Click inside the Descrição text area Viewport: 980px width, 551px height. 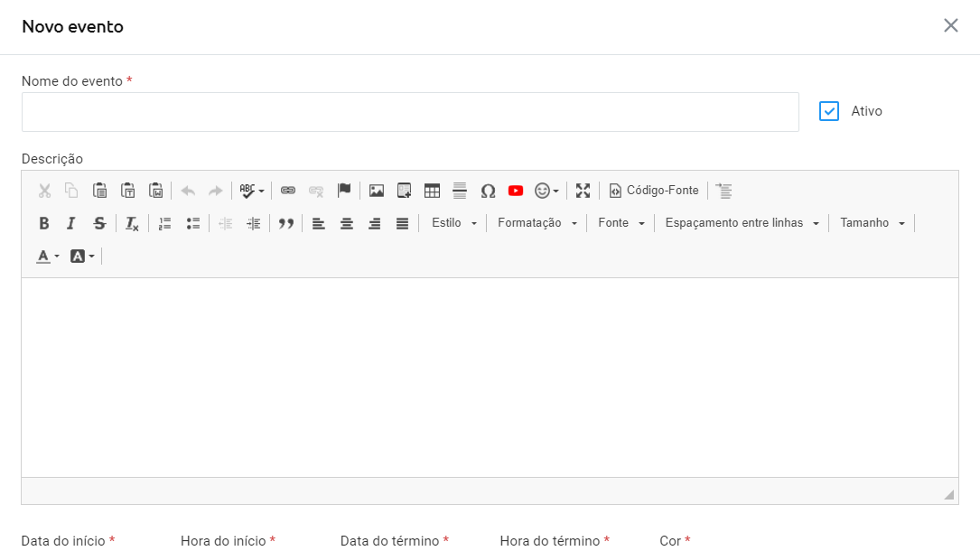click(490, 378)
